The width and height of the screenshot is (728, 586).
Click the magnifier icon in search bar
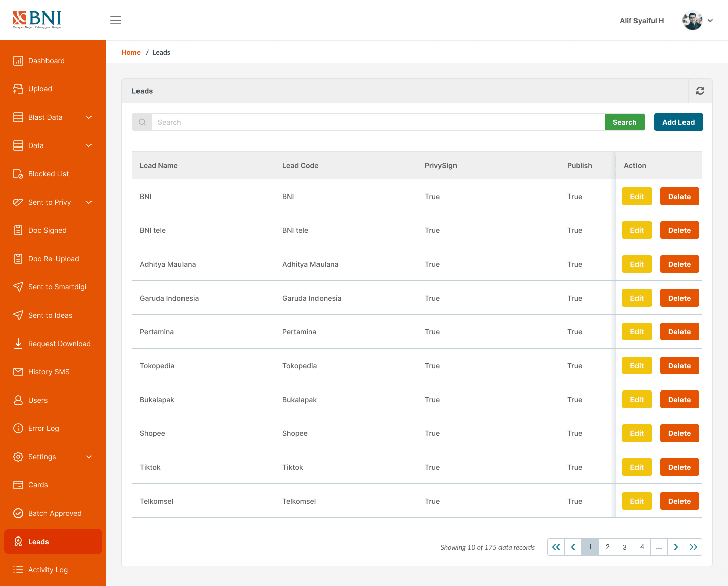click(x=142, y=122)
